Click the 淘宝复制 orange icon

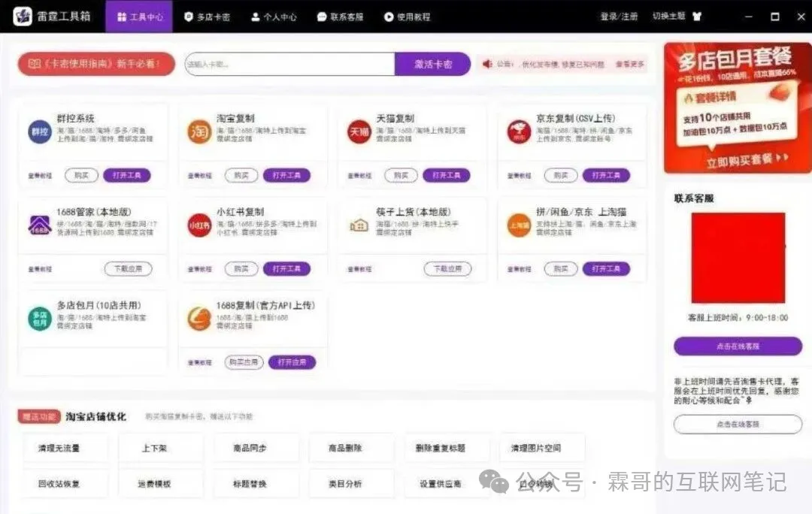[199, 132]
